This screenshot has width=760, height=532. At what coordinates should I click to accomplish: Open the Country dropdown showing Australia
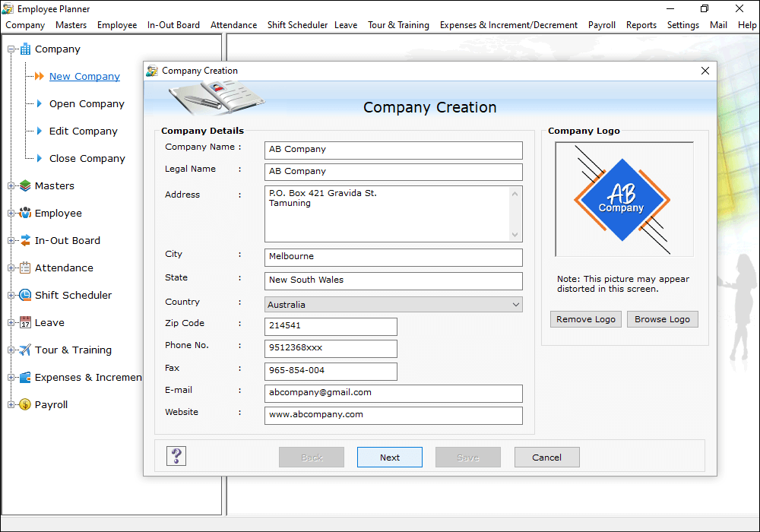393,304
